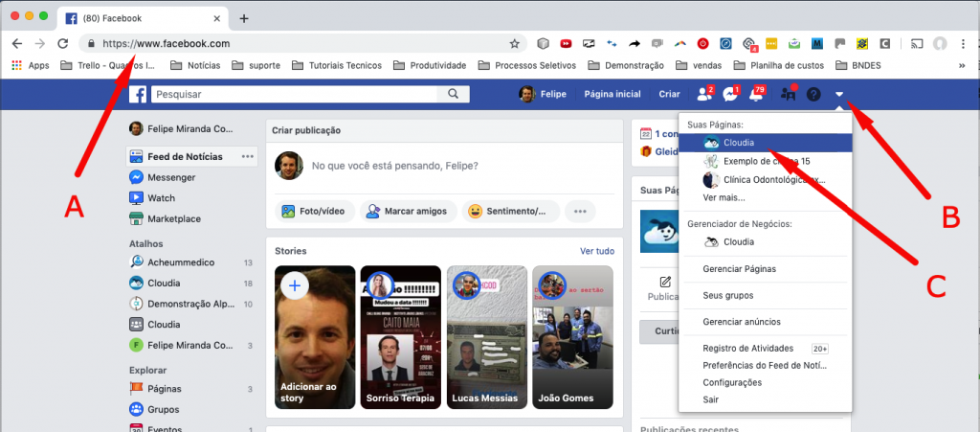Click the Chrome Apps shortcut
Image resolution: width=980 pixels, height=432 pixels.
[30, 65]
